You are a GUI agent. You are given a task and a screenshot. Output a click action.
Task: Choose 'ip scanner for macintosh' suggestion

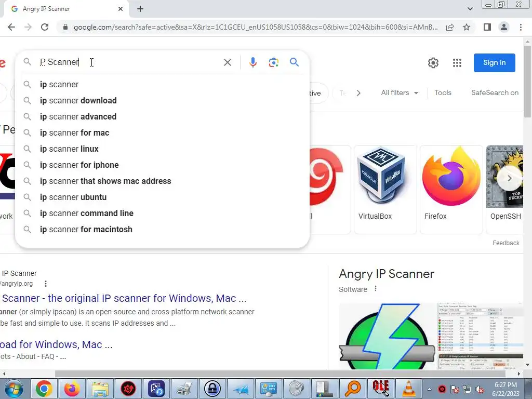[162, 229]
